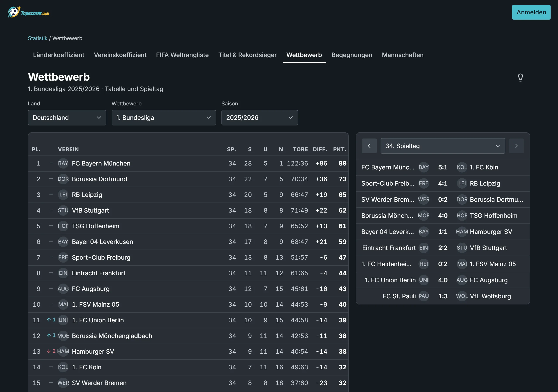
Task: Click the KOL badge beside 1. FC Köln in table
Action: [x=63, y=367]
